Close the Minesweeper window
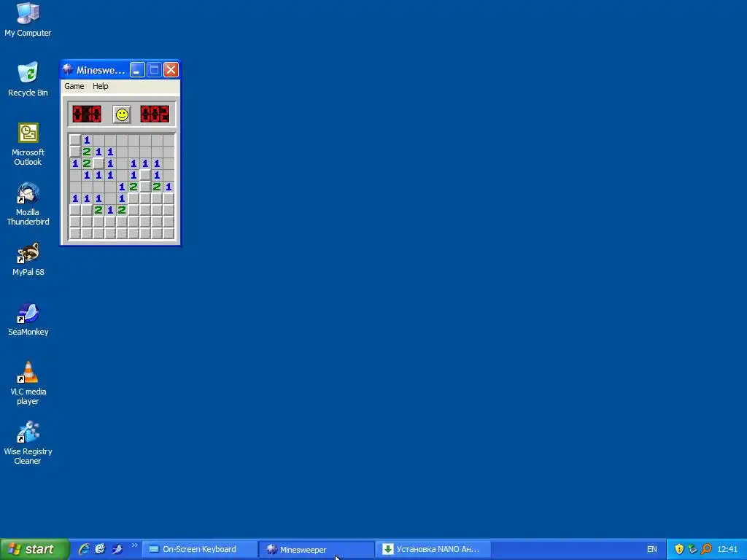This screenshot has width=747, height=560. (171, 70)
